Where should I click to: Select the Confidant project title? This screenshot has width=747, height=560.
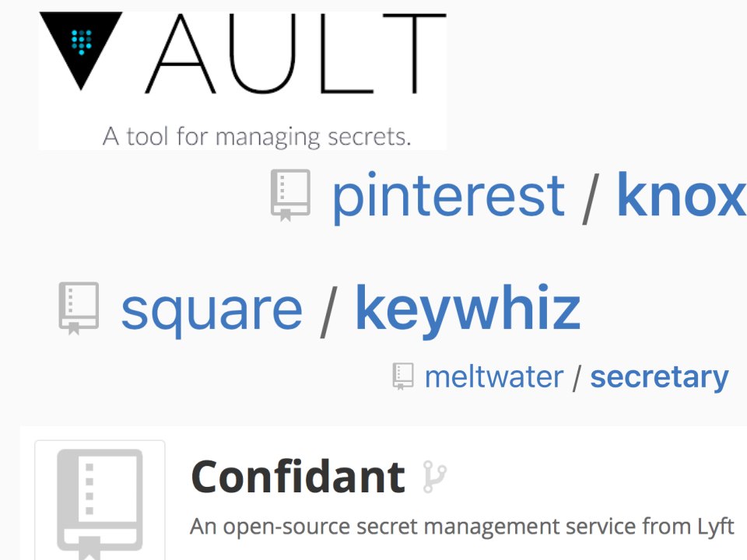point(298,476)
